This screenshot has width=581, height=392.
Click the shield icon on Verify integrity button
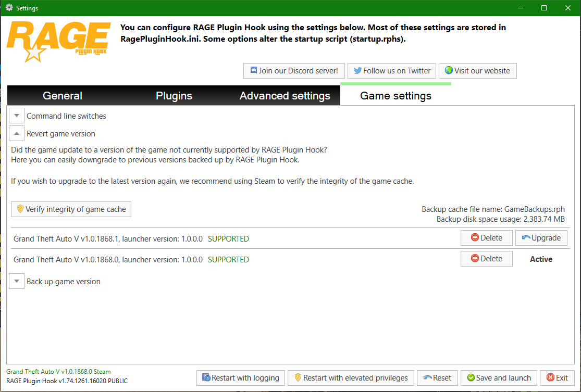pos(20,209)
